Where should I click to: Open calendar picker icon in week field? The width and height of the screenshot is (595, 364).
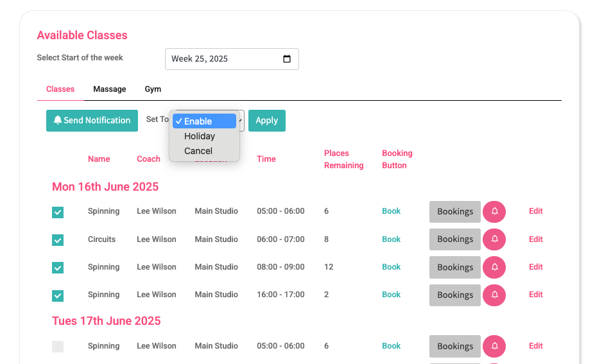[x=287, y=59]
